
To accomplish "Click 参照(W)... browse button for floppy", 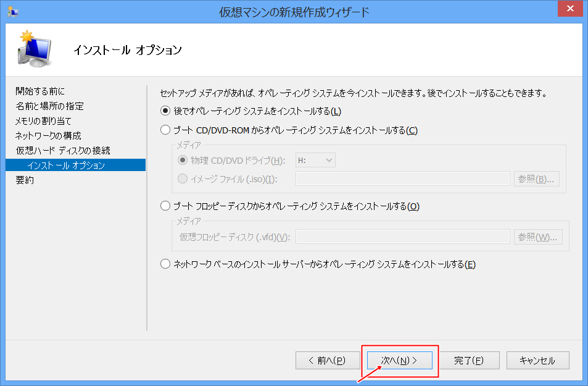I will point(538,237).
